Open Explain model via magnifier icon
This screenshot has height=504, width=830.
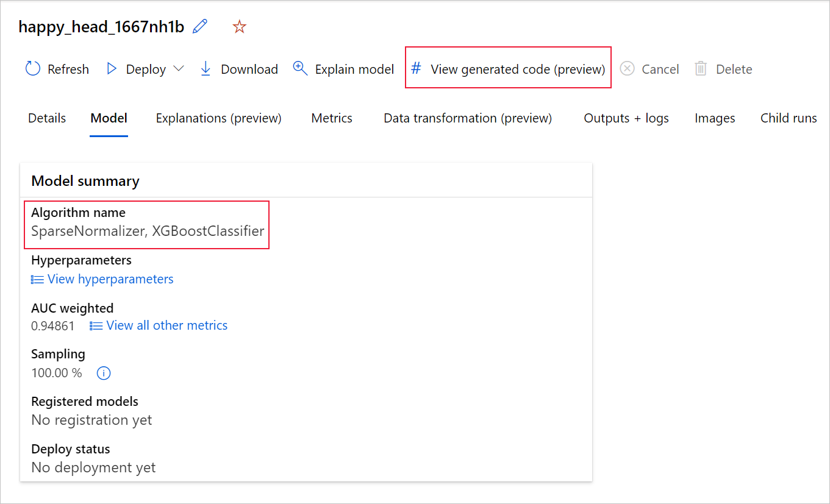point(299,69)
